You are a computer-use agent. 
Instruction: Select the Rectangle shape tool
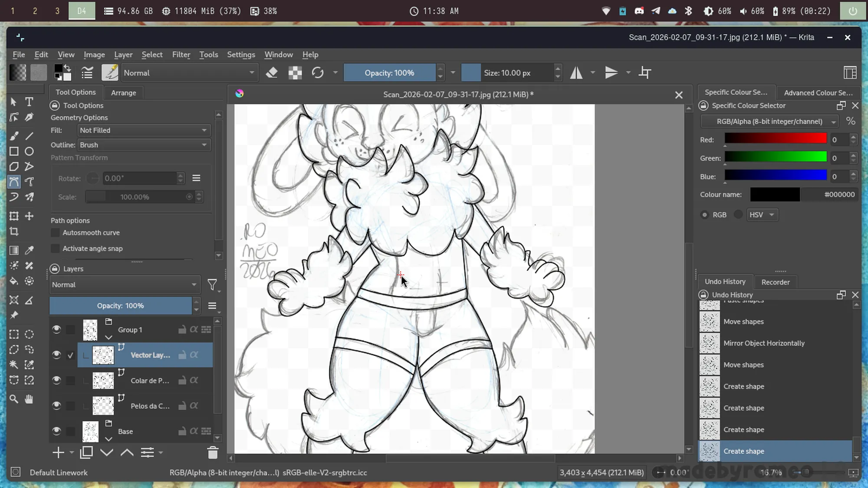pyautogui.click(x=14, y=152)
